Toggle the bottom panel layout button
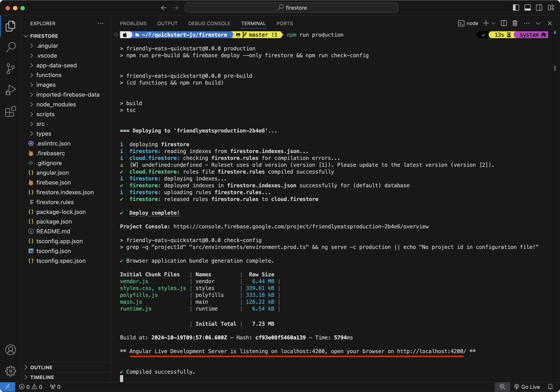The height and width of the screenshot is (392, 560). point(528,8)
